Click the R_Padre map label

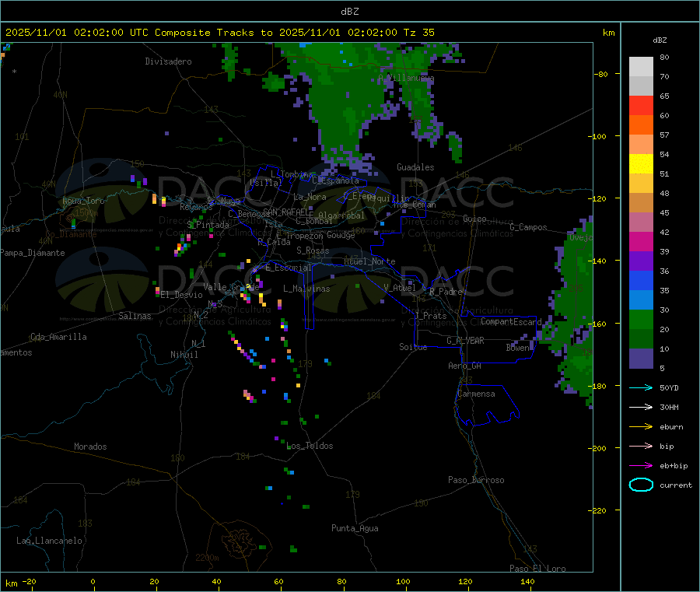446,292
